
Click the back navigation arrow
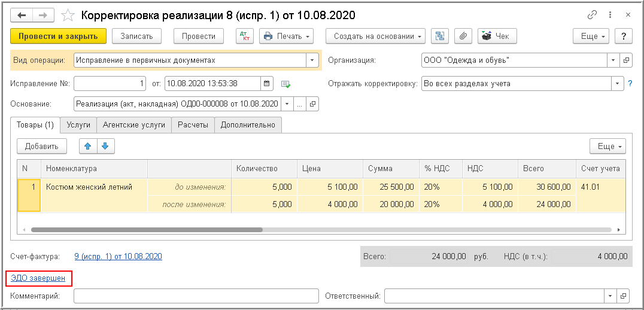pos(22,14)
